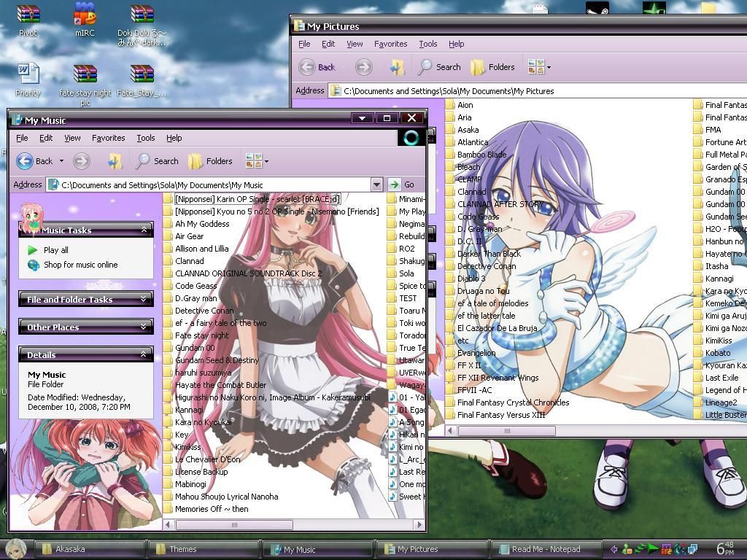
Task: Click Shop for music online
Action: pos(80,265)
